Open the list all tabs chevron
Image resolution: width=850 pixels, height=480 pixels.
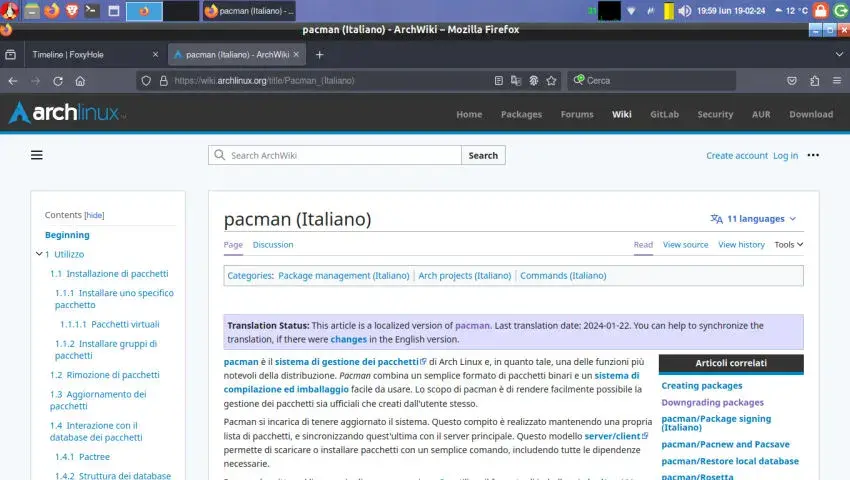[839, 55]
